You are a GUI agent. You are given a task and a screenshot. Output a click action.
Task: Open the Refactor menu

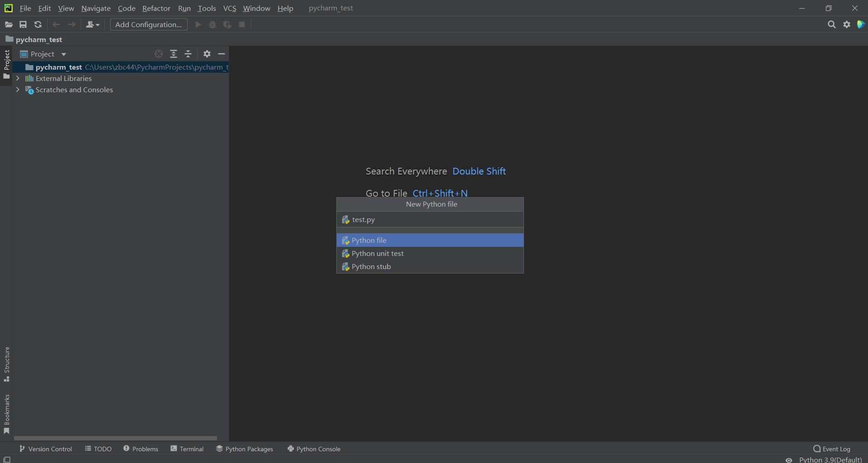pyautogui.click(x=156, y=8)
